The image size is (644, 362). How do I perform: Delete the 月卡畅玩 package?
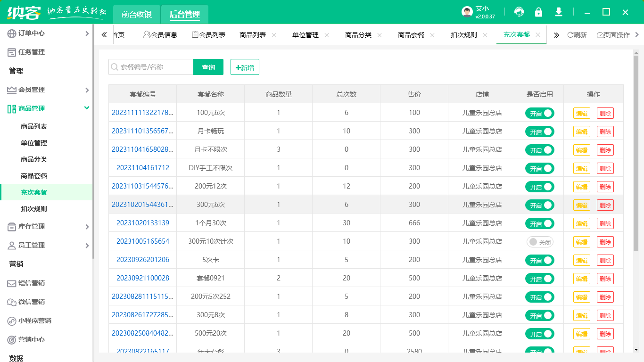pyautogui.click(x=605, y=132)
